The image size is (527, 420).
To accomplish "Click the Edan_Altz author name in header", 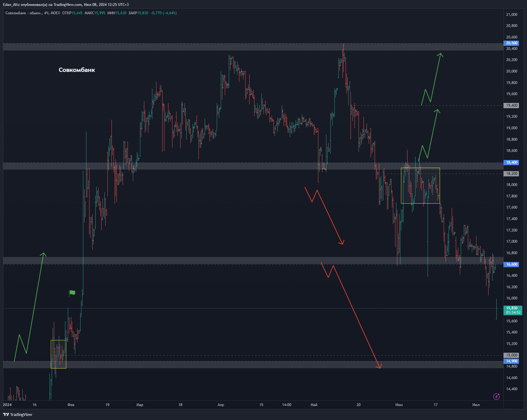I will pyautogui.click(x=11, y=4).
